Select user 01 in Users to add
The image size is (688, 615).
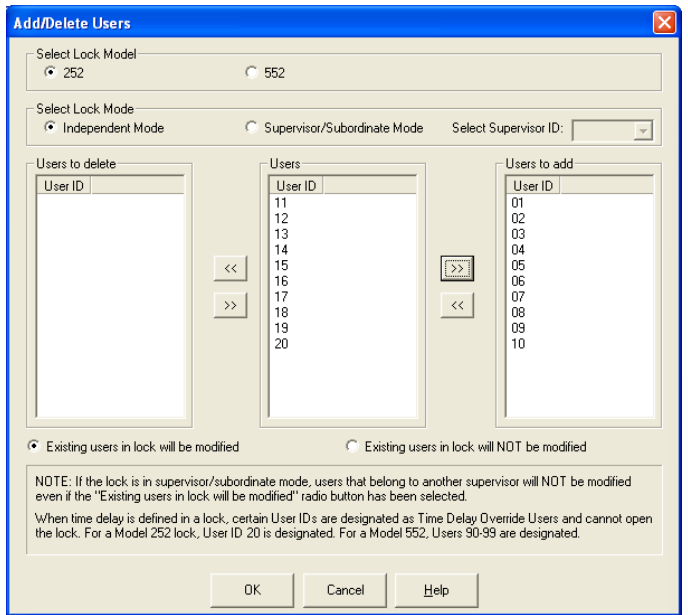518,203
